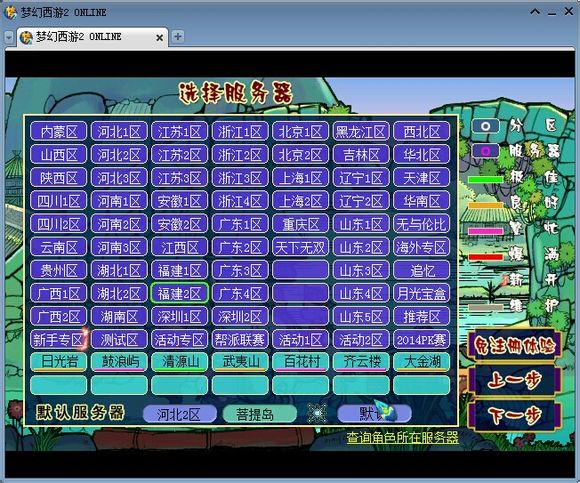The image size is (580, 483).
Task: Open the 查询角色所在服务器 link
Action: point(402,438)
